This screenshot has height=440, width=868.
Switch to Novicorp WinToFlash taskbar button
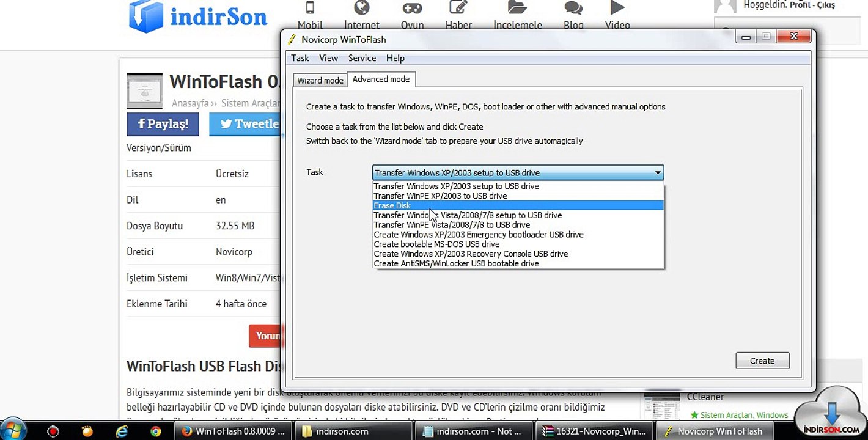716,431
